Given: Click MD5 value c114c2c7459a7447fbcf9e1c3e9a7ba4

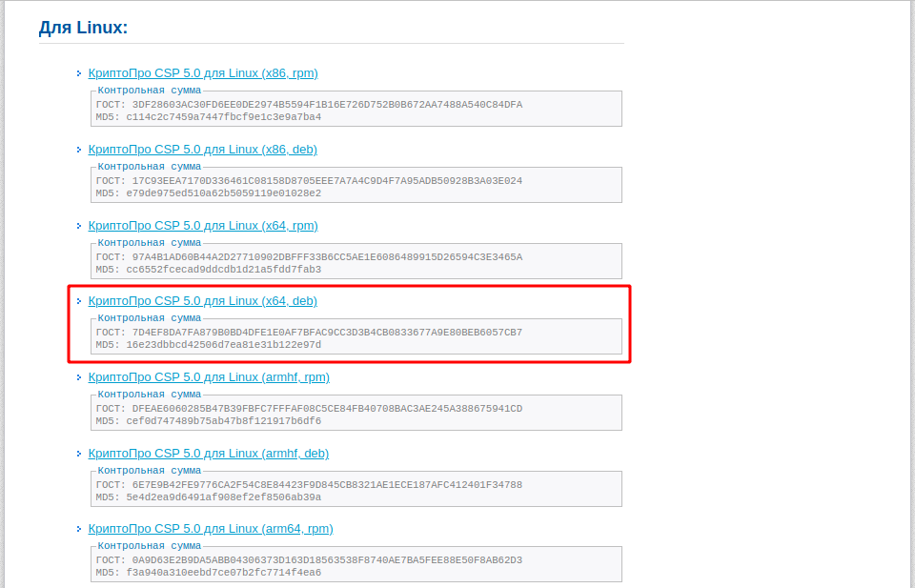Looking at the screenshot, I should click(x=223, y=117).
